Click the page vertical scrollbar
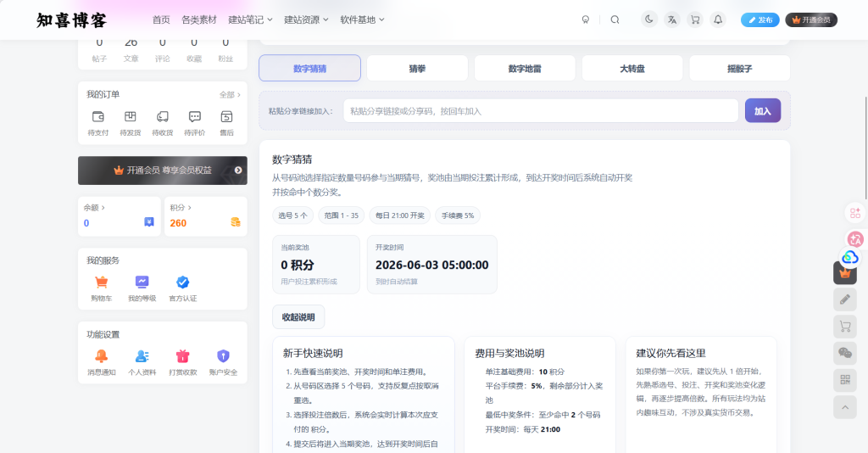 865,148
